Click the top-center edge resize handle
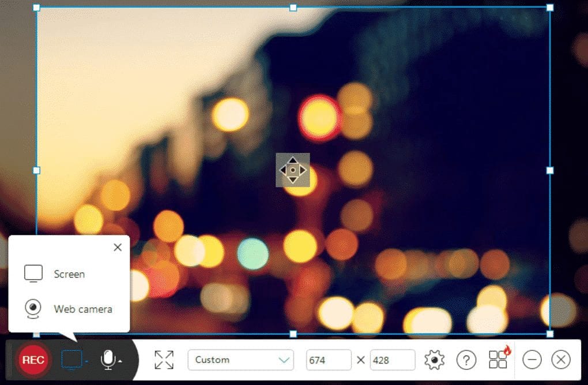This screenshot has width=588, height=385. click(x=293, y=8)
